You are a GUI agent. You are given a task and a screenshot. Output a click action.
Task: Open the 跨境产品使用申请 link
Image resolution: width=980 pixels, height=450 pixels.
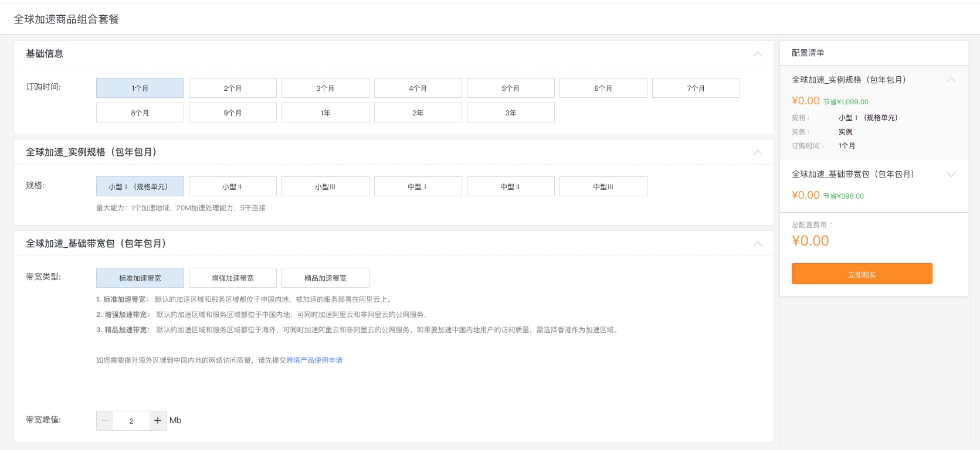pos(314,360)
